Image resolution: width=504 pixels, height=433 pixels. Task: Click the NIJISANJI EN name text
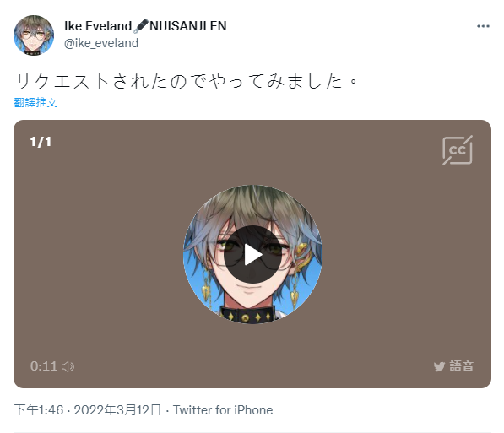pos(188,26)
